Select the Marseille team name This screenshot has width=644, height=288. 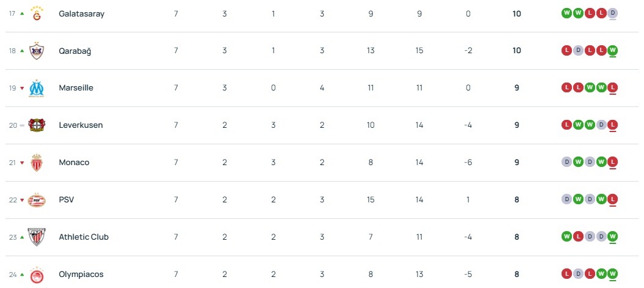pos(76,88)
